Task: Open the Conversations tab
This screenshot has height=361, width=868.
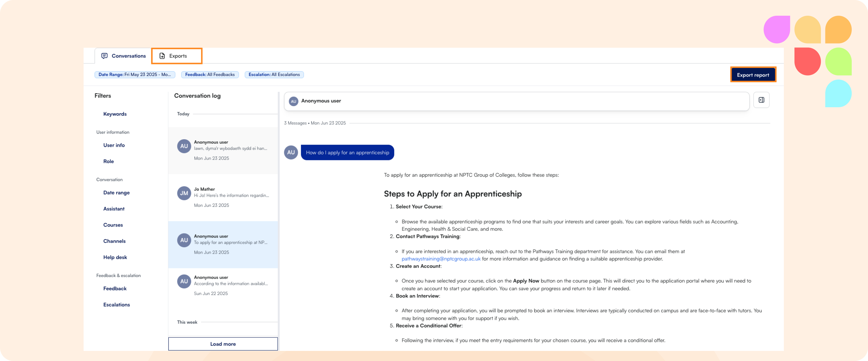Action: pyautogui.click(x=128, y=56)
